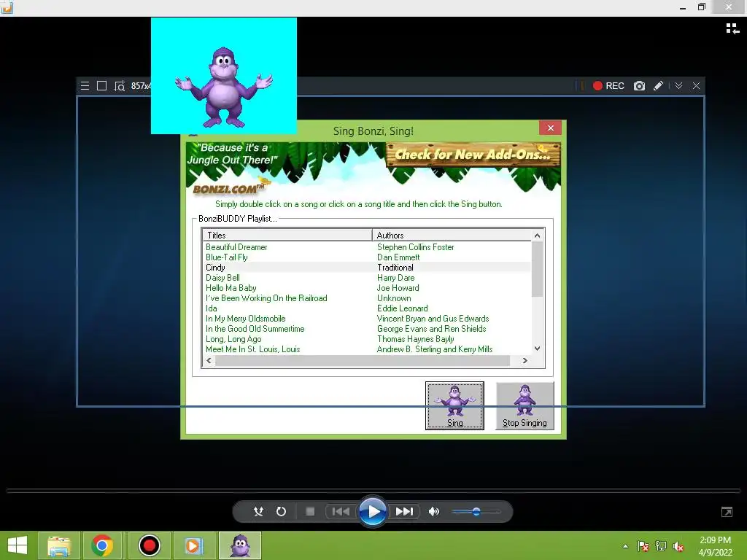Select In the Good Old Summertime
This screenshot has height=560, width=747.
255,329
